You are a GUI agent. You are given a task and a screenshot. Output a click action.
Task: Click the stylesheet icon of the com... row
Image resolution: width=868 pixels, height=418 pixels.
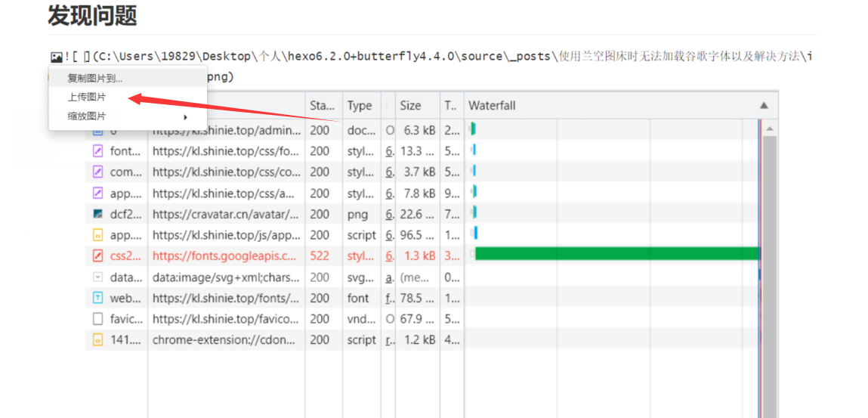(x=98, y=172)
